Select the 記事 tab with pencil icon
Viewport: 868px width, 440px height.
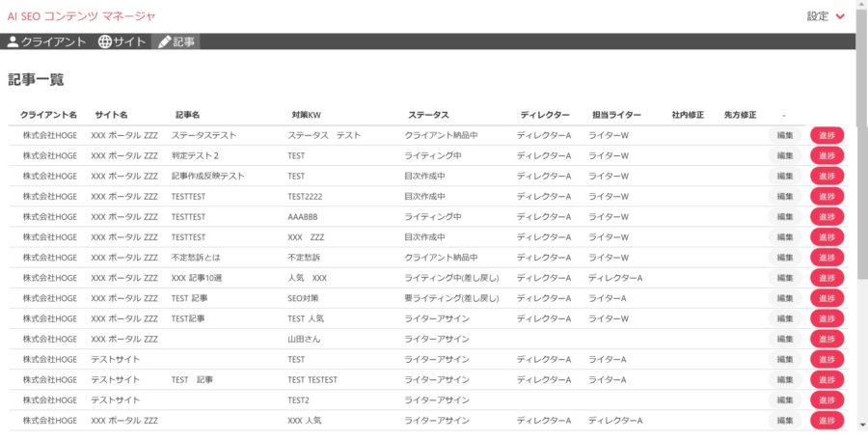tap(176, 41)
